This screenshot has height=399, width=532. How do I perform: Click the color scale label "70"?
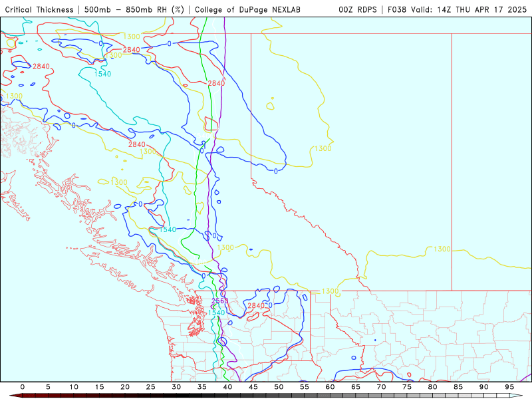[381, 387]
